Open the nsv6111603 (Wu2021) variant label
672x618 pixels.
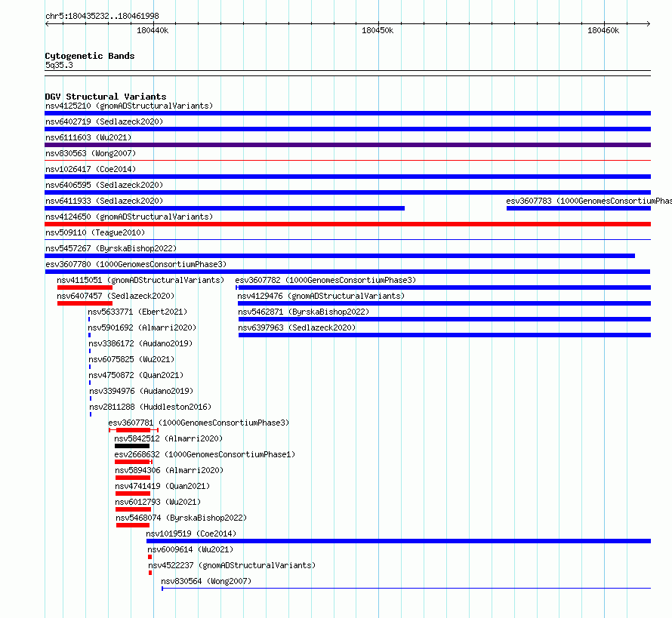88,137
